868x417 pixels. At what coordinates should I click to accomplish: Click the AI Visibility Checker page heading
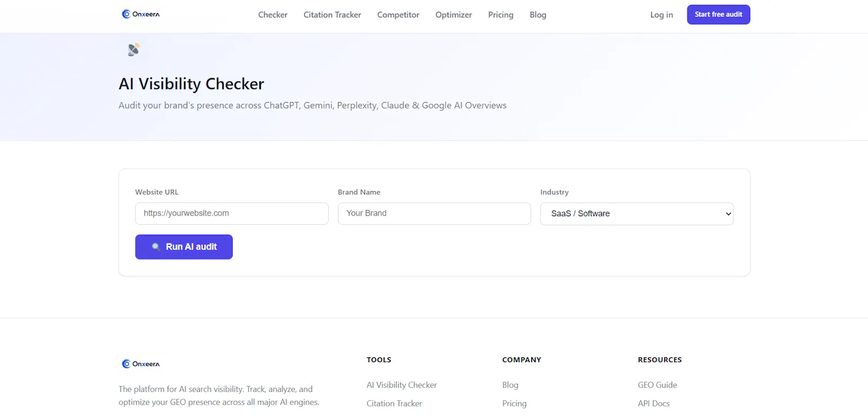[192, 84]
